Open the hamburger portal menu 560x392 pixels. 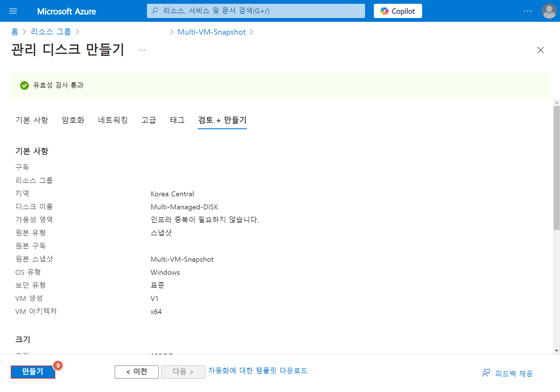click(x=13, y=11)
